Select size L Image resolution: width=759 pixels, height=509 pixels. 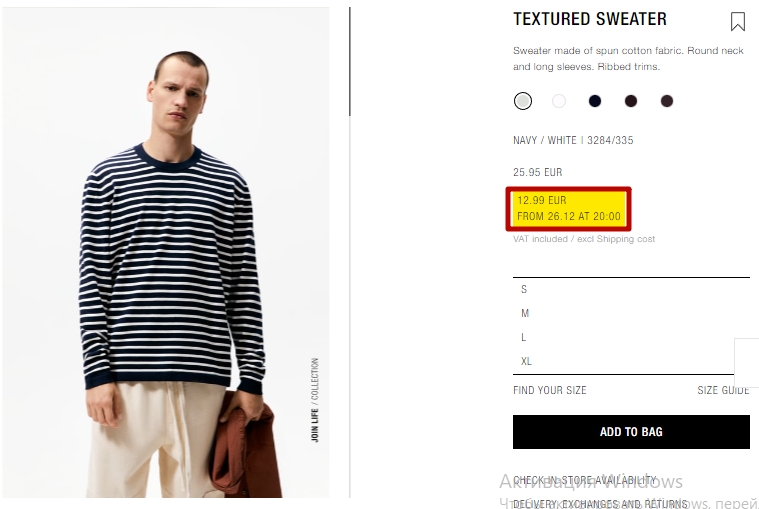631,337
